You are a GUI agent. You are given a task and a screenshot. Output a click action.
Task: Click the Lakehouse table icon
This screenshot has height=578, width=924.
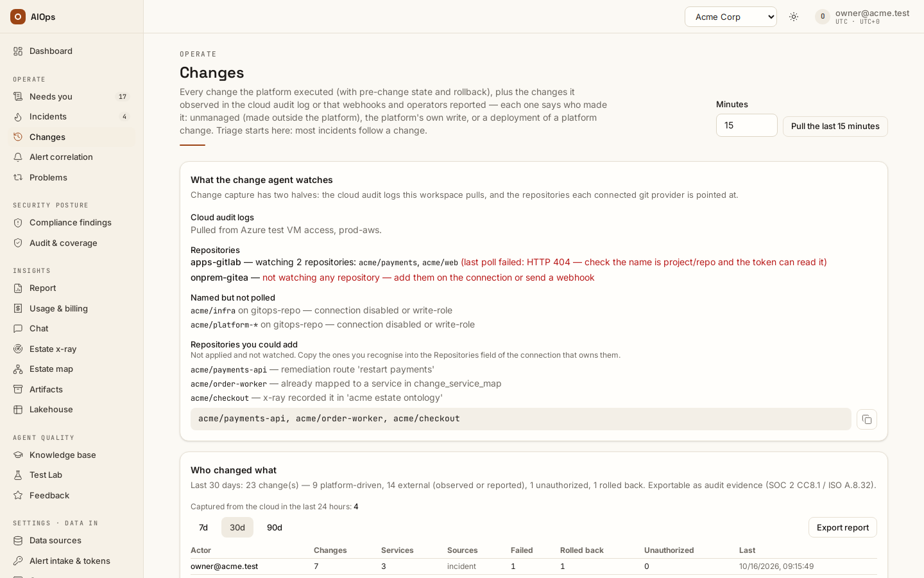[x=18, y=410]
